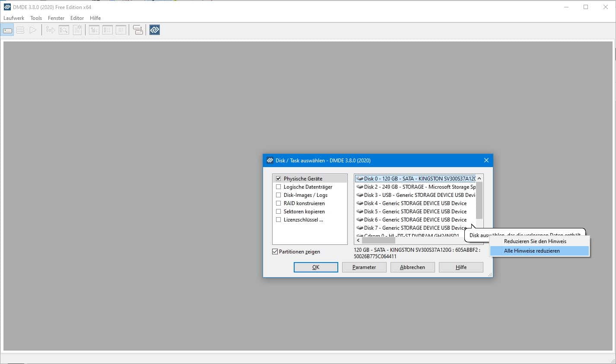
Task: Click the Hilfe button in the dialog
Action: click(461, 267)
